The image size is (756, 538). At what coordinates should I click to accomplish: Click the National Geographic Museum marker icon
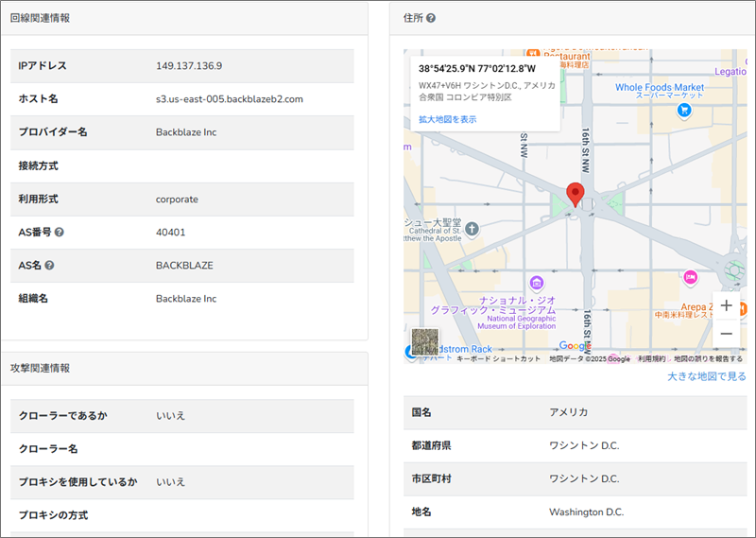(x=537, y=283)
